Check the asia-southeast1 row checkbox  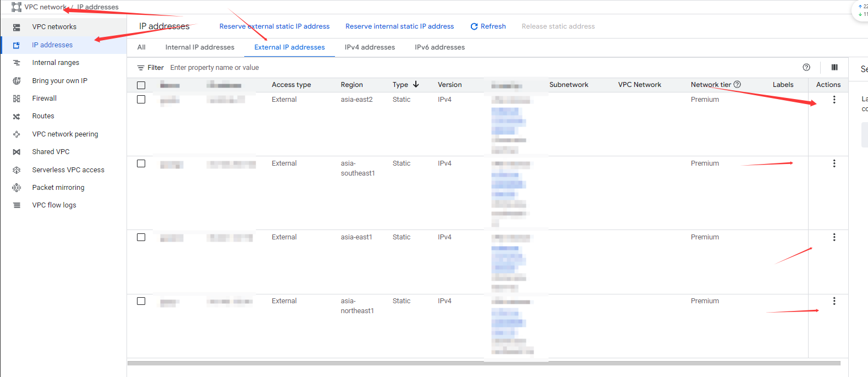click(141, 163)
